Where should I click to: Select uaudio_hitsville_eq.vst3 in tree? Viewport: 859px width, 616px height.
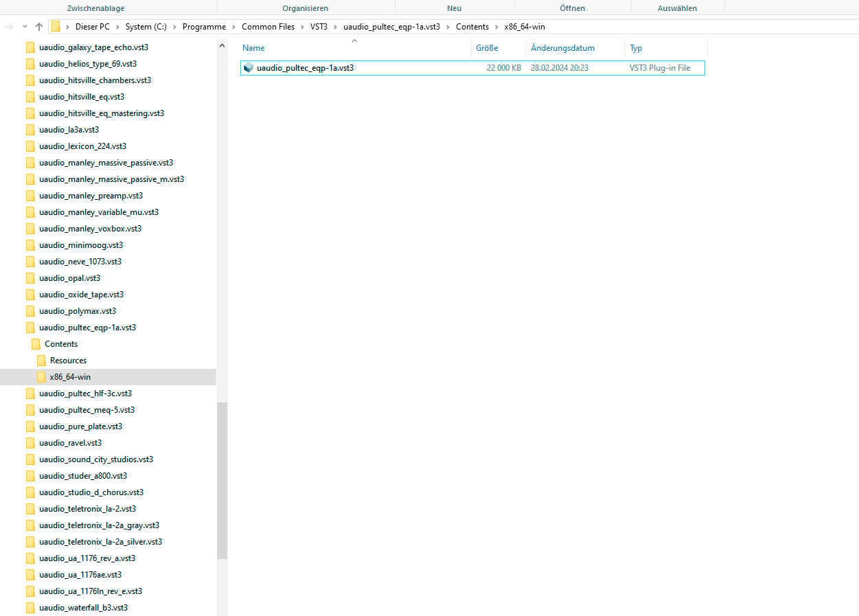[82, 97]
